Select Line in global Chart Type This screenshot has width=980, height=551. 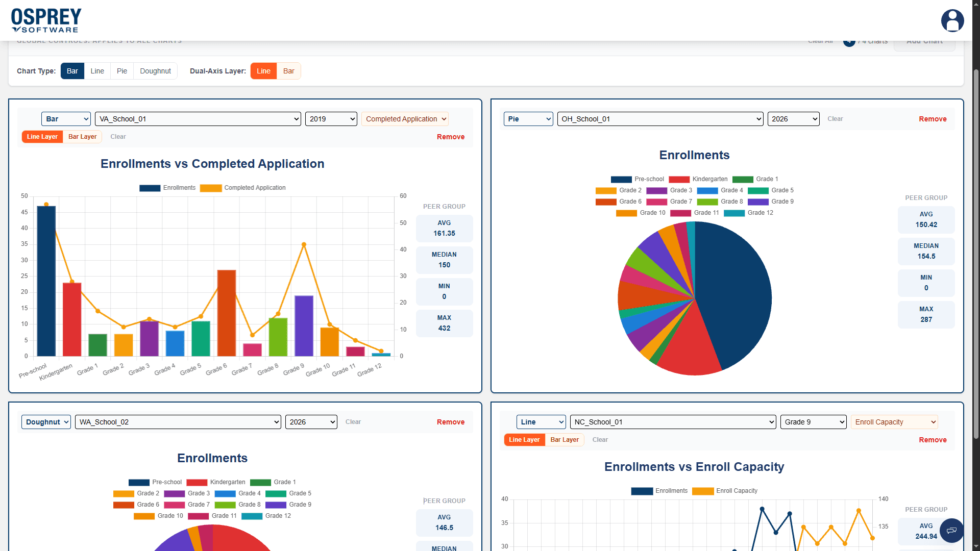97,71
